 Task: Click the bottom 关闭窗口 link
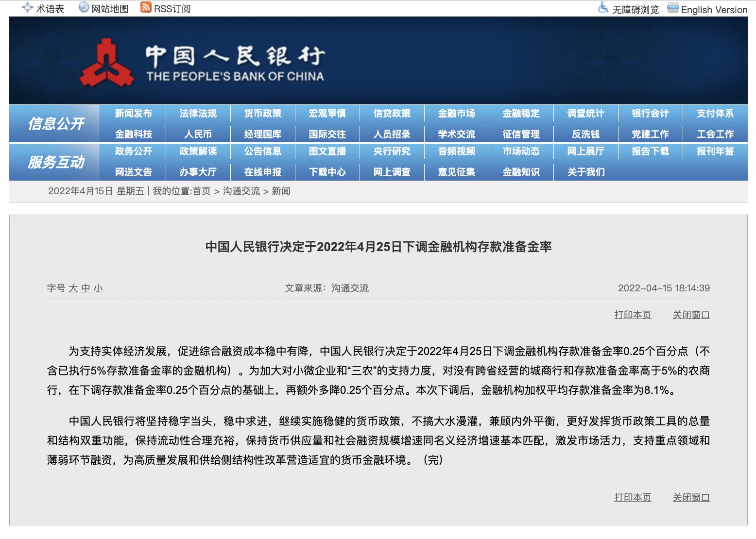[x=691, y=498]
